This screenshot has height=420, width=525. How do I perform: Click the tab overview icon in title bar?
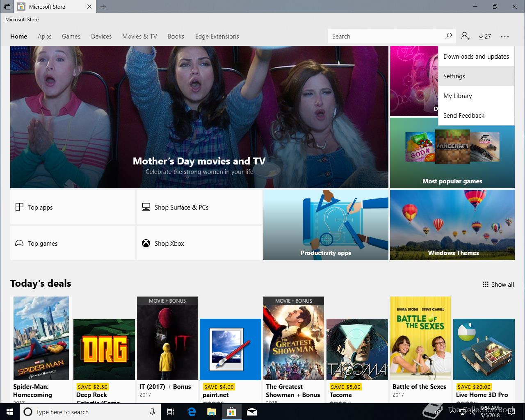click(7, 7)
